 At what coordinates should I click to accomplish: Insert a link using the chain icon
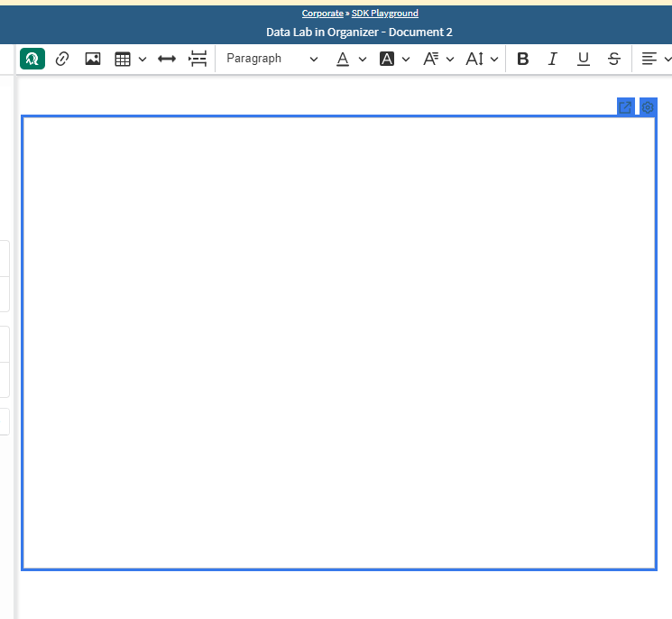(62, 59)
